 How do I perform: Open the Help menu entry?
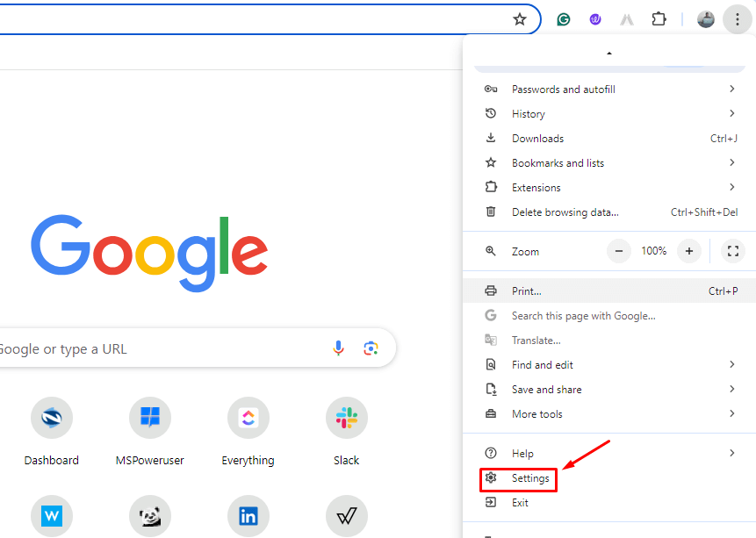click(609, 453)
